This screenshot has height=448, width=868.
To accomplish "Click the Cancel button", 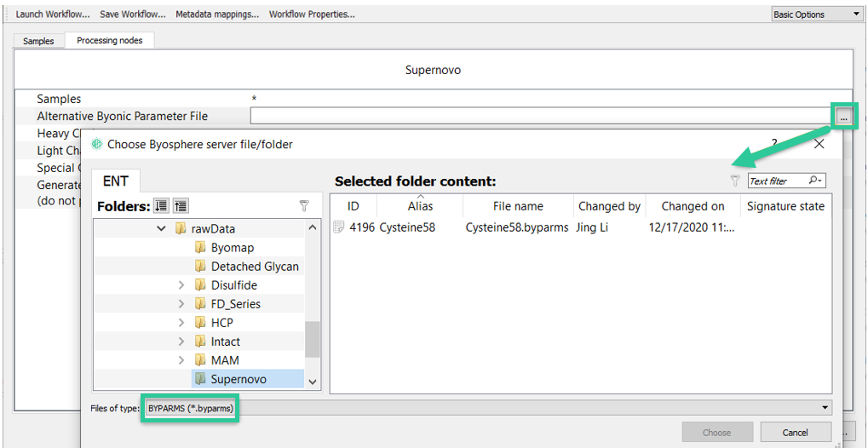I will point(796,433).
